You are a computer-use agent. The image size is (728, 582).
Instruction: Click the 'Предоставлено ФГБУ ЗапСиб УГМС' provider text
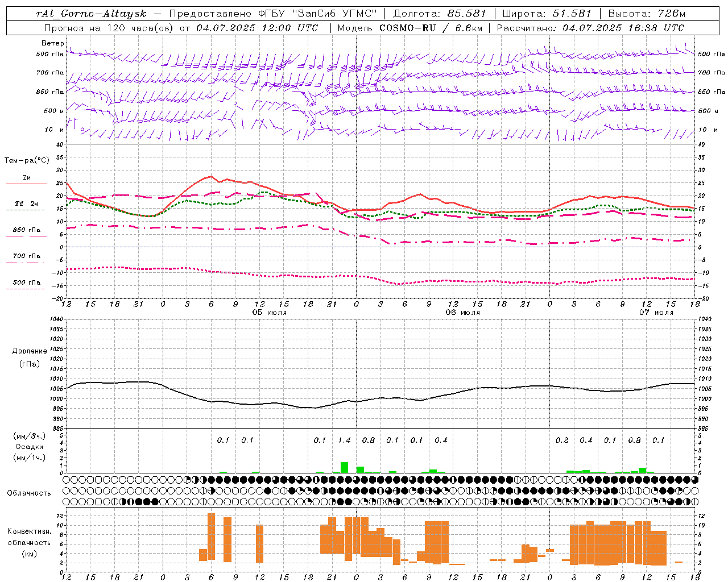tap(274, 14)
